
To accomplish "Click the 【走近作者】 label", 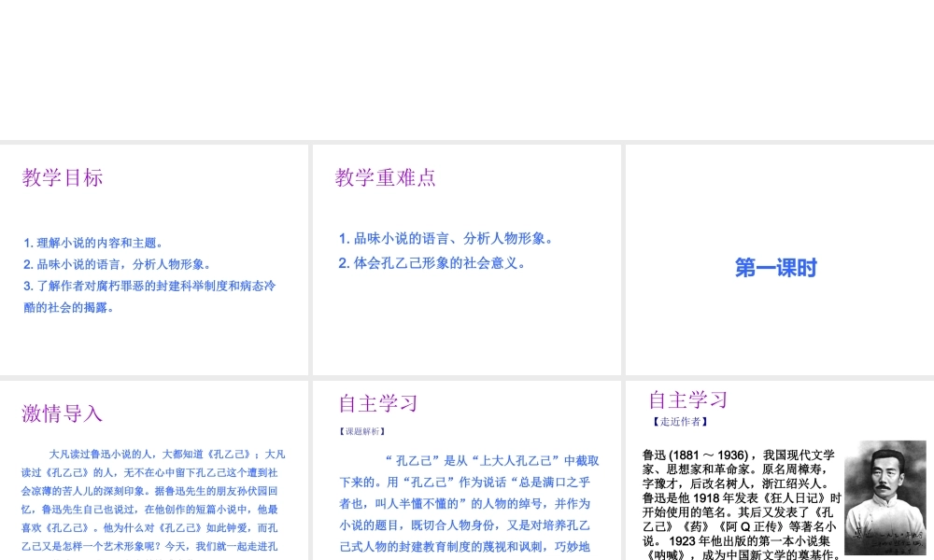I will pyautogui.click(x=680, y=421).
